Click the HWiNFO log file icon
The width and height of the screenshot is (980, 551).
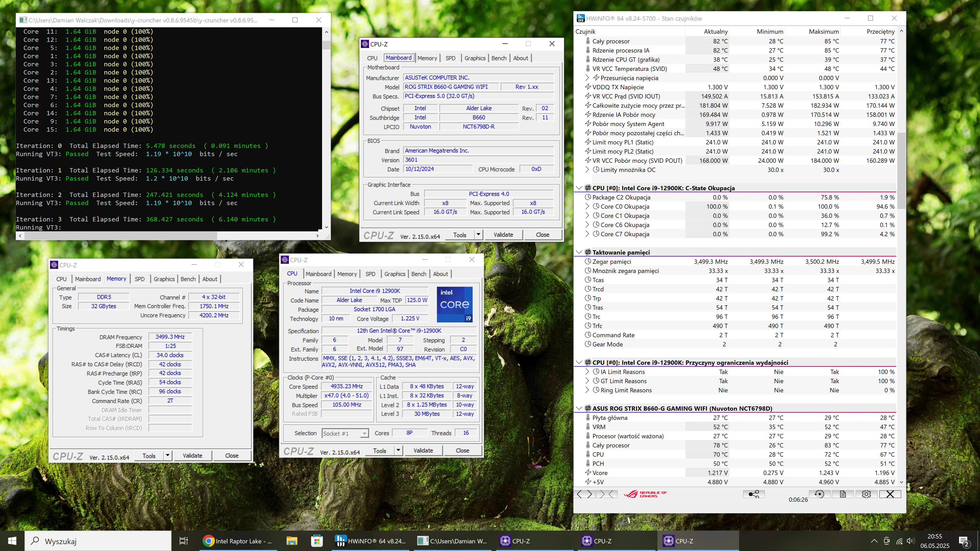point(843,494)
